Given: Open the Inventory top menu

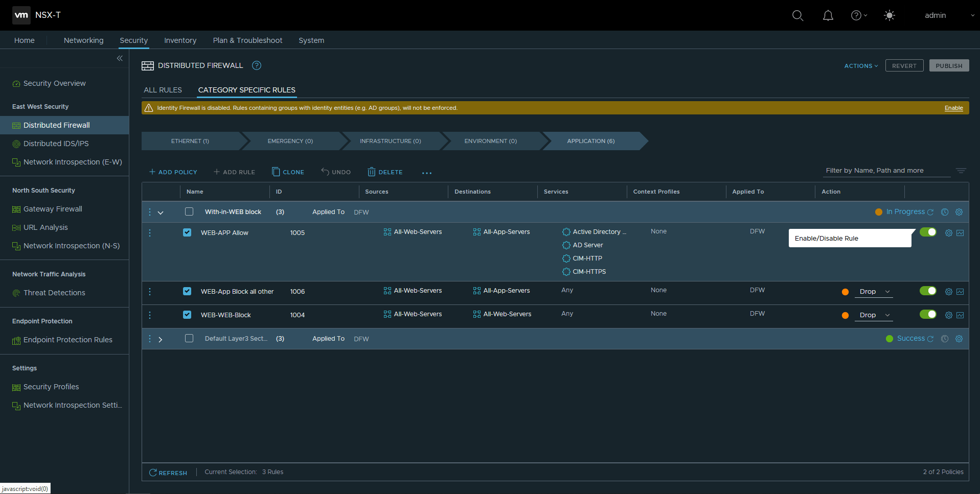Looking at the screenshot, I should 180,40.
